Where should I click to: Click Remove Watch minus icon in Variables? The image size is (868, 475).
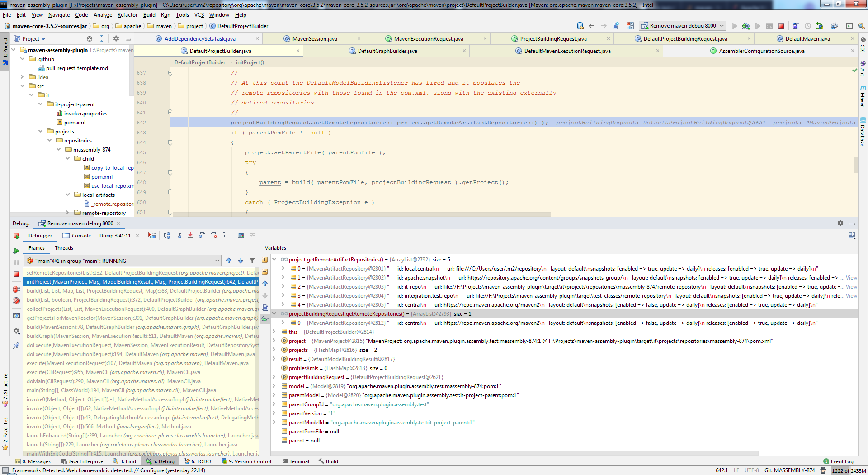(265, 272)
